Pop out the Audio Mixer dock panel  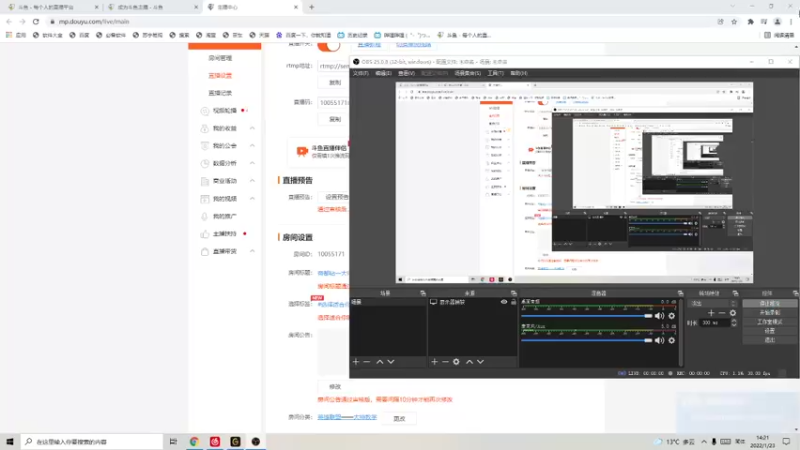pyautogui.click(x=680, y=293)
